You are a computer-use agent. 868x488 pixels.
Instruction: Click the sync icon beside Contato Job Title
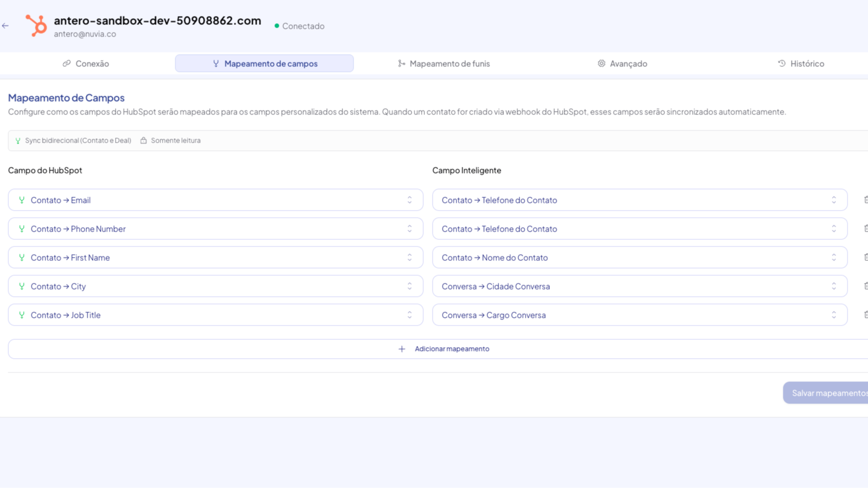pos(22,315)
